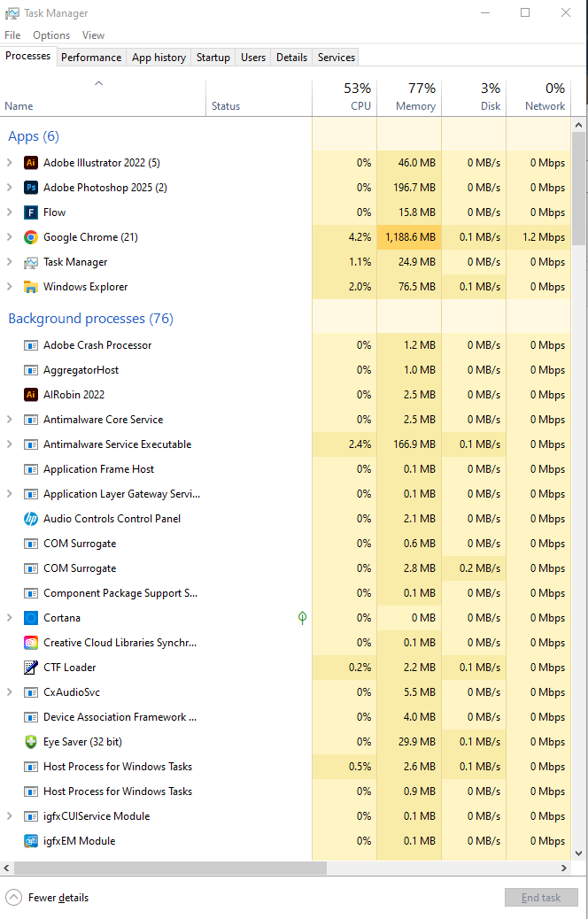588x919 pixels.
Task: Click the End task button
Action: tap(540, 898)
